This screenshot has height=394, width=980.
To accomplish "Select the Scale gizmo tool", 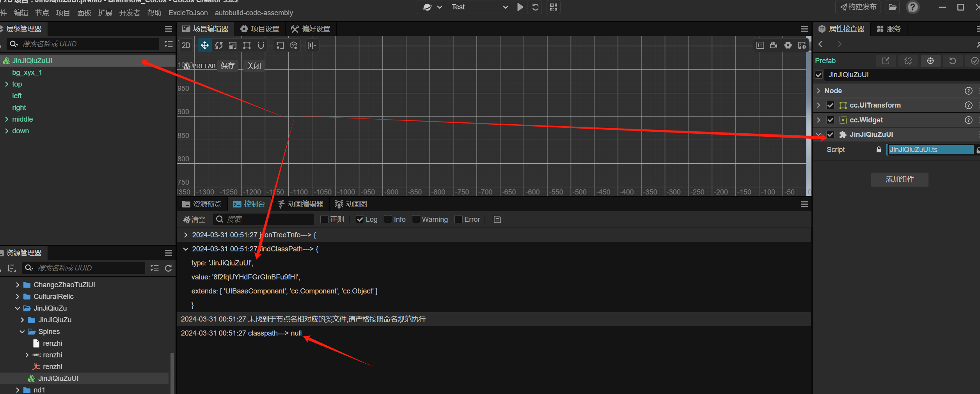I will 233,45.
